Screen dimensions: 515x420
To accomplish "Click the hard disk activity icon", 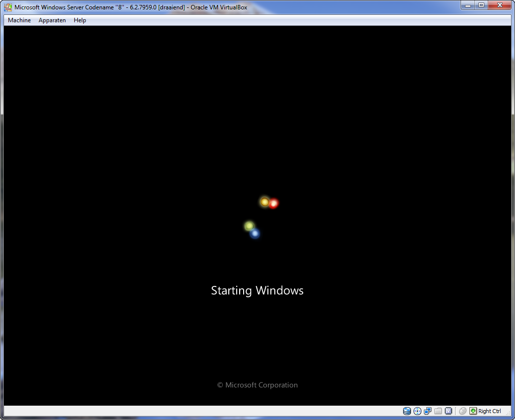I will (407, 411).
